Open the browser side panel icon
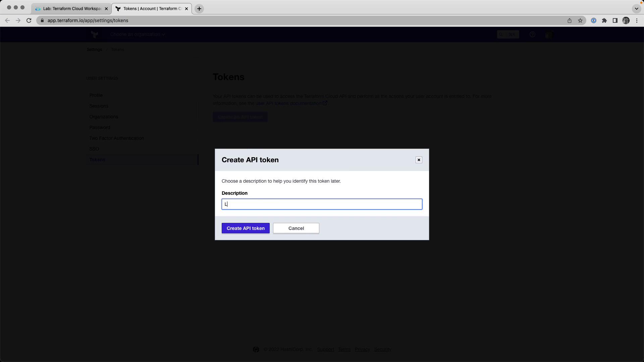Image resolution: width=644 pixels, height=362 pixels. (615, 20)
